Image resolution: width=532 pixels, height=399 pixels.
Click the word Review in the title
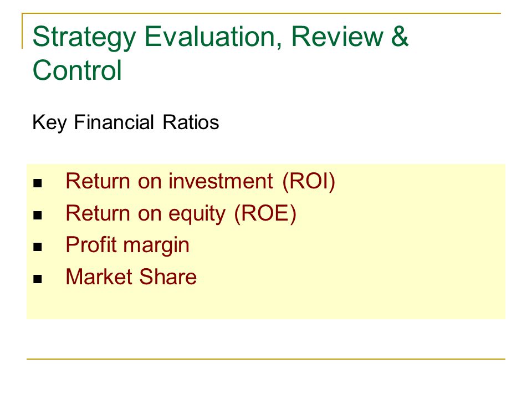337,37
